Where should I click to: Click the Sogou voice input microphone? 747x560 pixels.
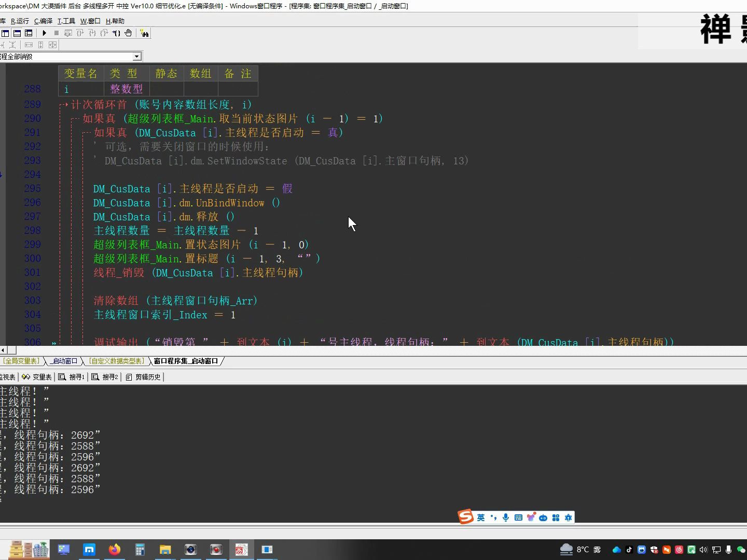click(506, 517)
